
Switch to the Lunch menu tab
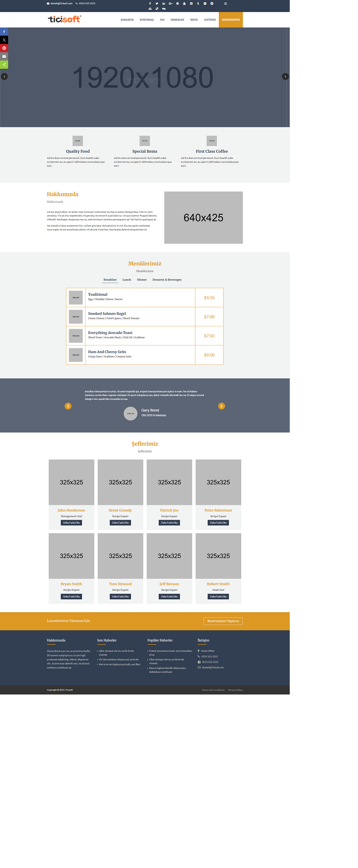127,280
